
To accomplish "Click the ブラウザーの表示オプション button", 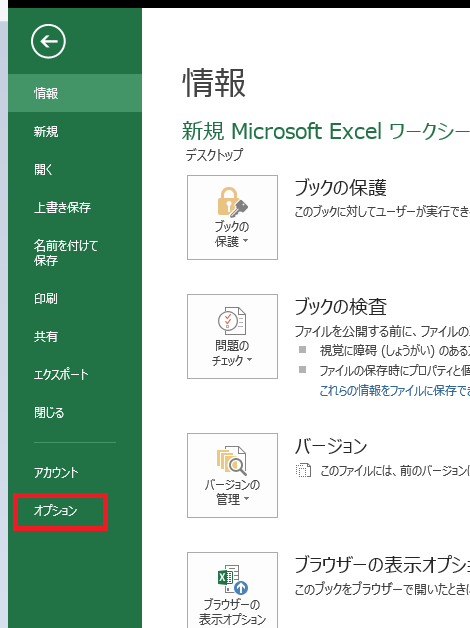I will [232, 590].
